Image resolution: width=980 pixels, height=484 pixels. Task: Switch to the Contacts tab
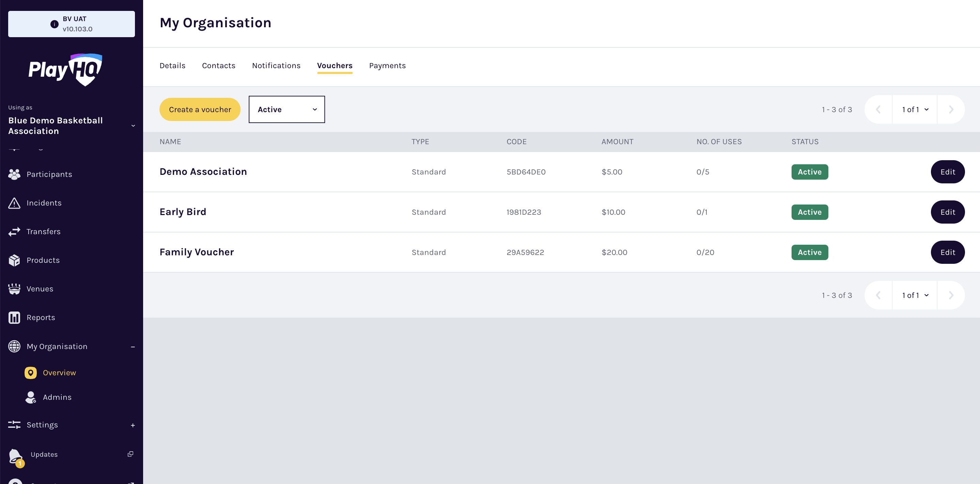[219, 65]
